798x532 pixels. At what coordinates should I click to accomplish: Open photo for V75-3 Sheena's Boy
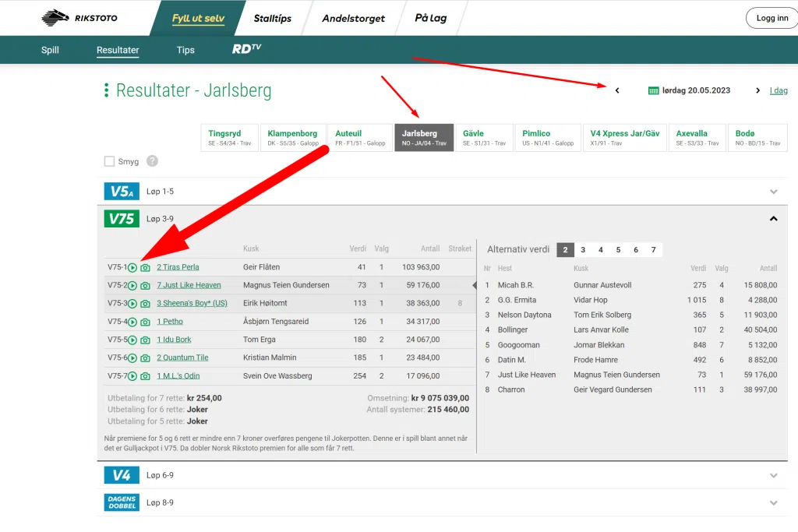coord(145,304)
